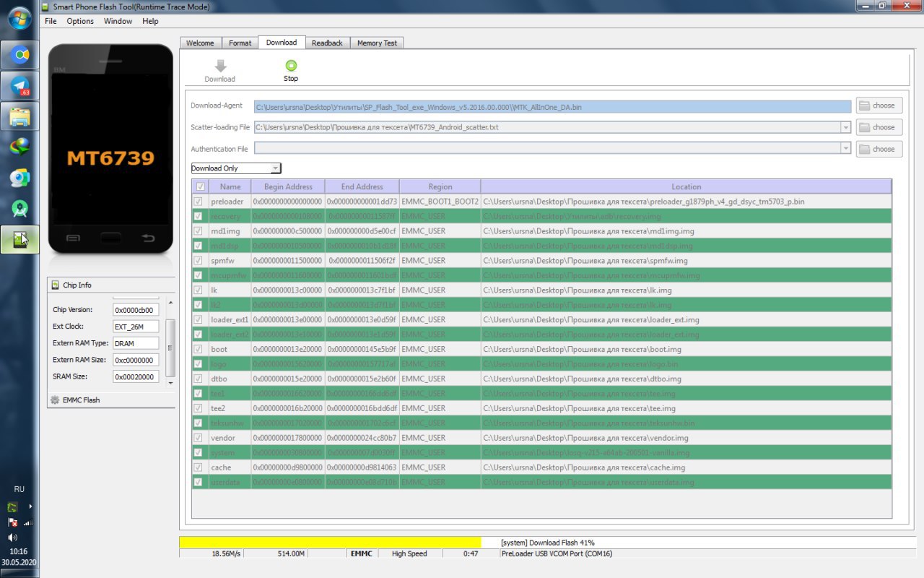
Task: Click the yellow download progress bar
Action: [330, 542]
